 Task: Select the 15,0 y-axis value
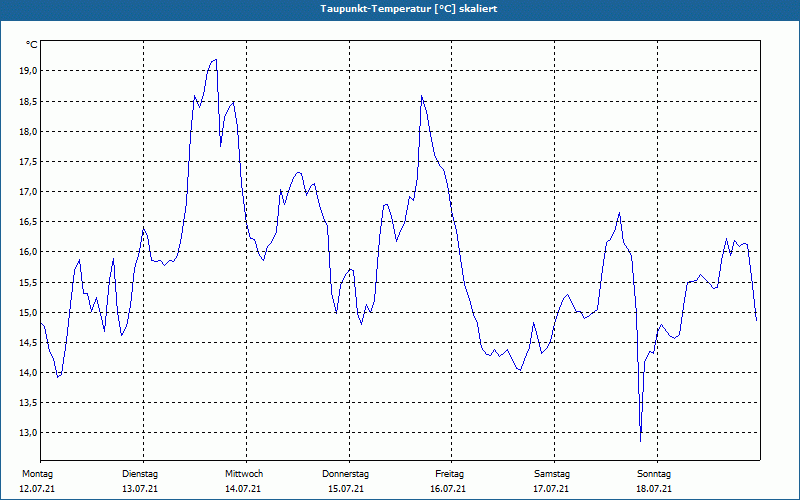coord(28,312)
